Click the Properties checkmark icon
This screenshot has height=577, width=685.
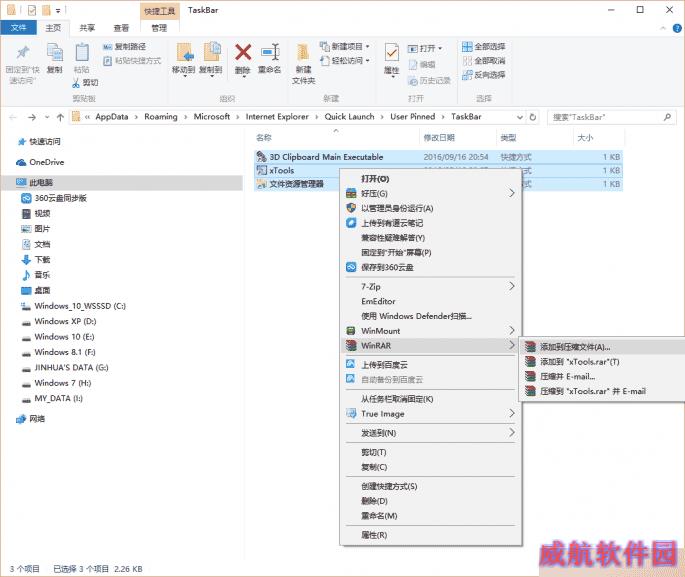pos(391,53)
